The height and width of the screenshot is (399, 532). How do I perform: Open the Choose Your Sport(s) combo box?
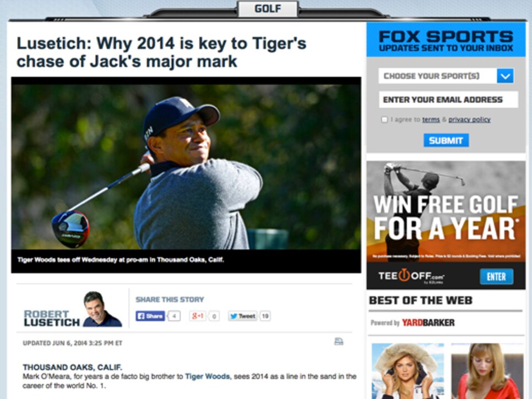446,76
